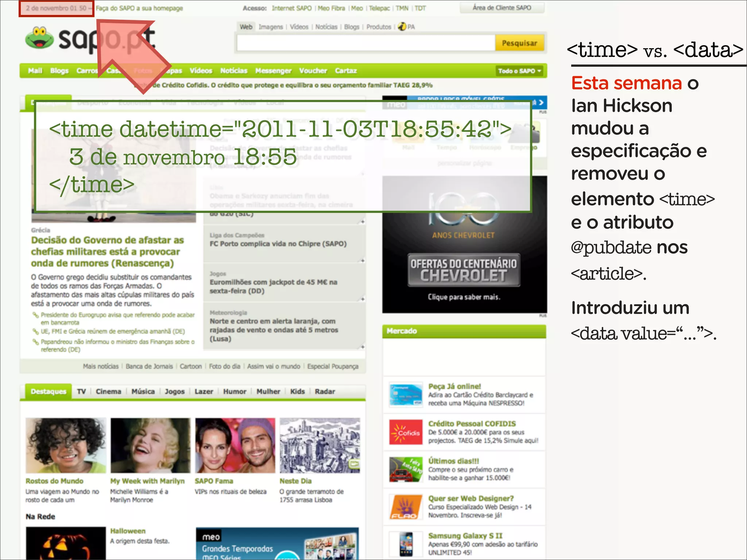Screen dimensions: 747x560
Task: Open Especial Poupança link
Action: tap(333, 366)
